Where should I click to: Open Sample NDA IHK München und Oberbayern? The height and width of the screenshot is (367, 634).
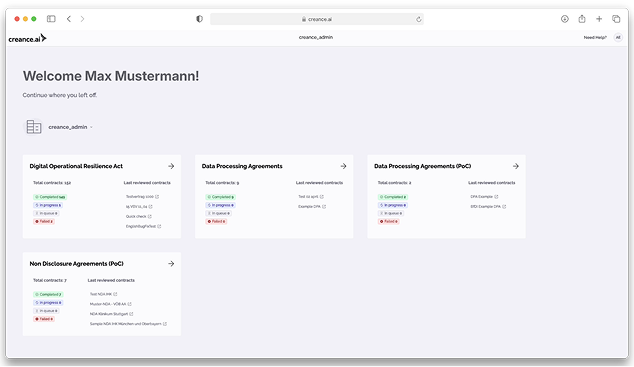tap(126, 324)
